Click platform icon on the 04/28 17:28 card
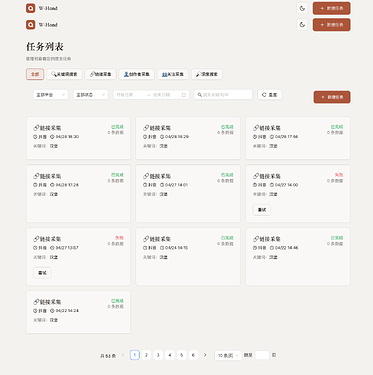 point(35,185)
